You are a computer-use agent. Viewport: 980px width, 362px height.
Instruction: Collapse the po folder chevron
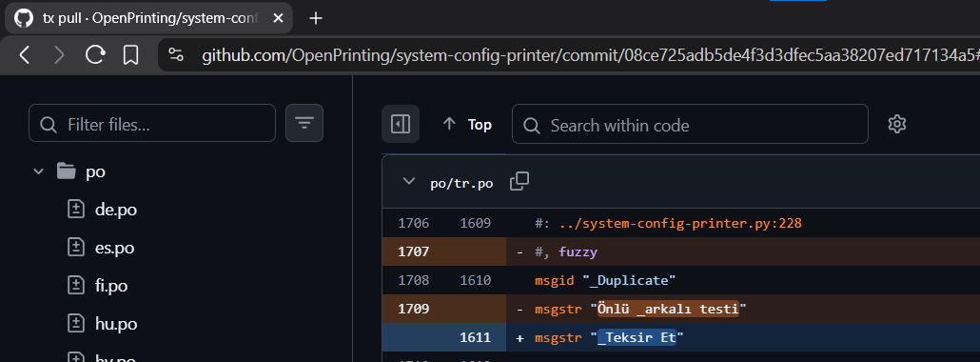click(x=39, y=171)
